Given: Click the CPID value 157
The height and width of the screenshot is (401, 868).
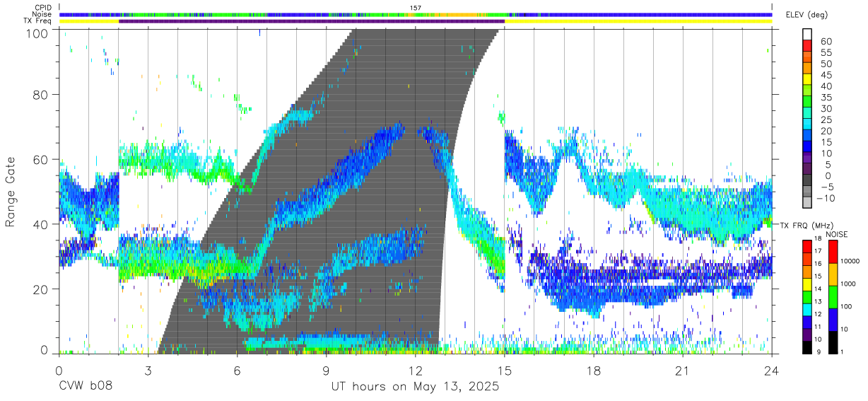Looking at the screenshot, I should click(x=415, y=7).
